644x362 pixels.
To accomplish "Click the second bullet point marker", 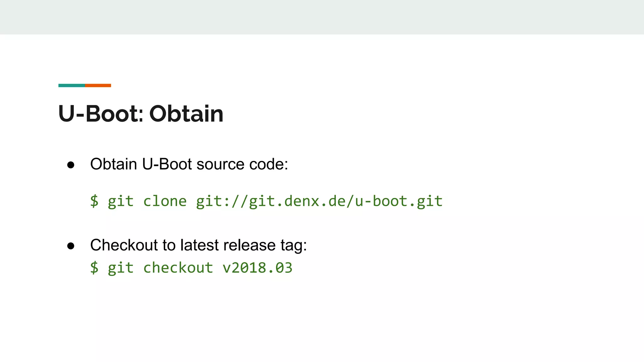I will (71, 246).
